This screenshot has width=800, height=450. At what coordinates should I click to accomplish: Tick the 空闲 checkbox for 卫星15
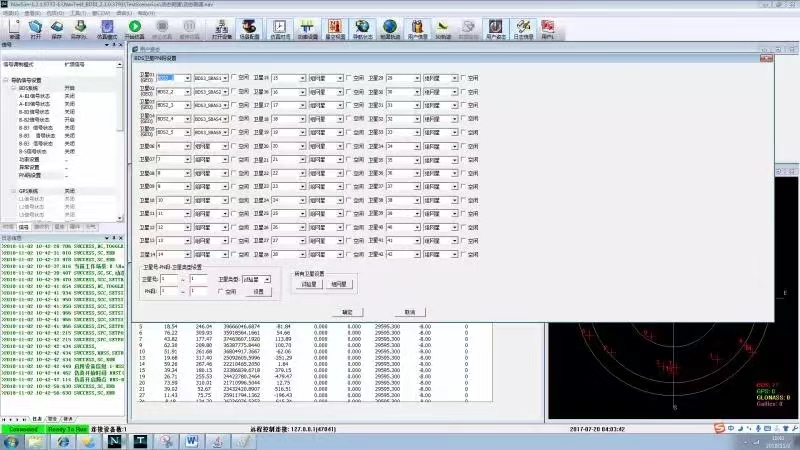(348, 78)
